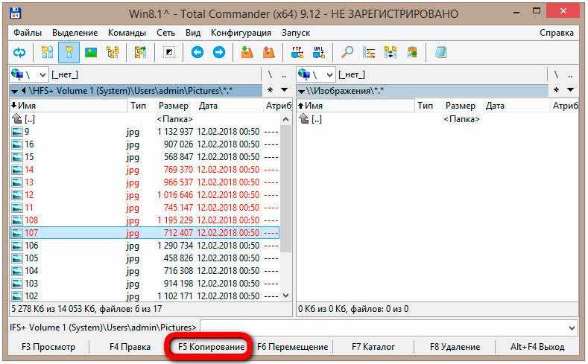Select the parent folder [..] in right panel
This screenshot has width=588, height=364.
coord(437,119)
